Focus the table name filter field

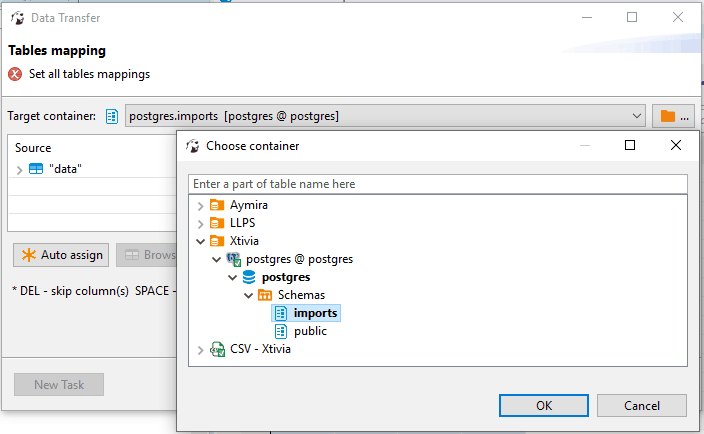[x=437, y=184]
